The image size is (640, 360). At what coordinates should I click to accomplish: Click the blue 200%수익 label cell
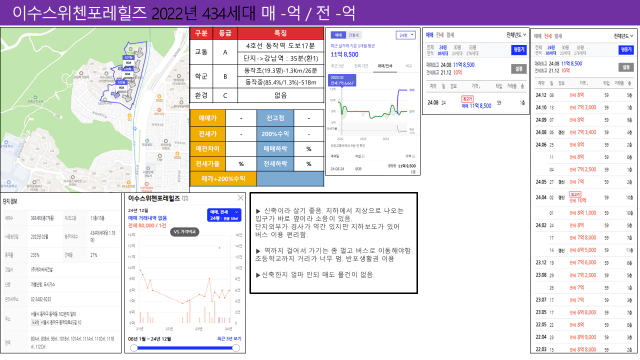275,133
